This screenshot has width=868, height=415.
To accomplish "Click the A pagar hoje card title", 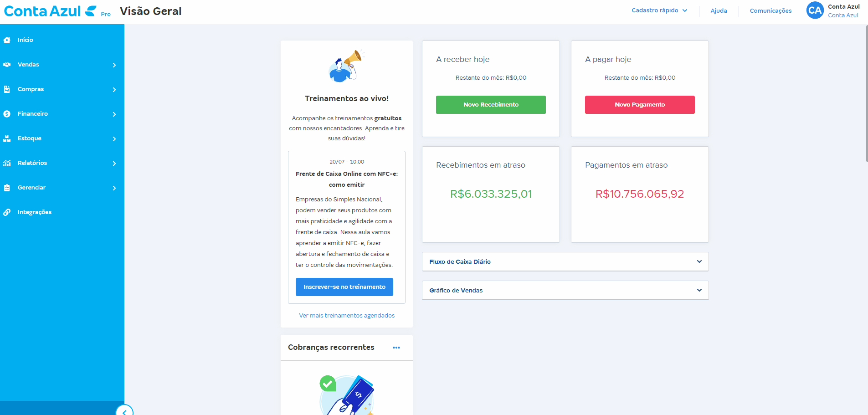I will 608,60.
